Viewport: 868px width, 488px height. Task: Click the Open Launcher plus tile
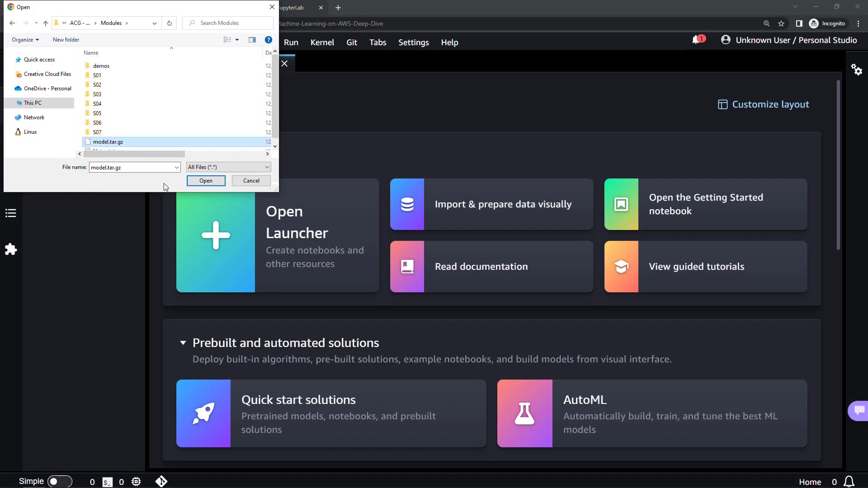pos(216,235)
